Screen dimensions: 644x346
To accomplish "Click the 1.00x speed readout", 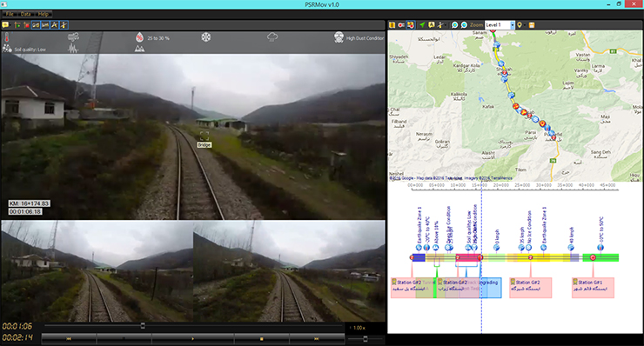I will [359, 328].
